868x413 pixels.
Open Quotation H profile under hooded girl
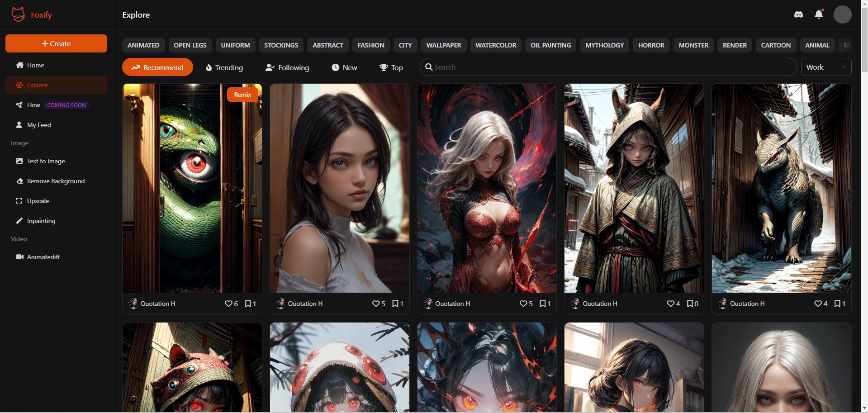pos(594,304)
